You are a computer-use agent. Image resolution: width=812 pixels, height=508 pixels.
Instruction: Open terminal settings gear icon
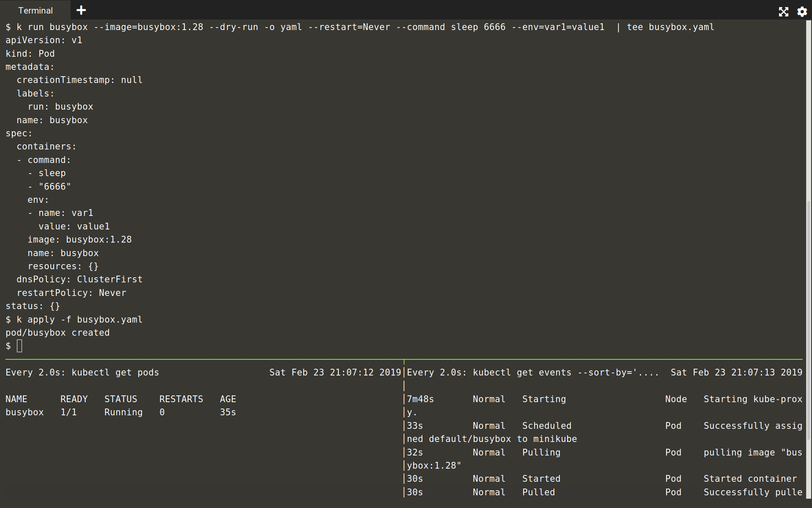click(802, 12)
